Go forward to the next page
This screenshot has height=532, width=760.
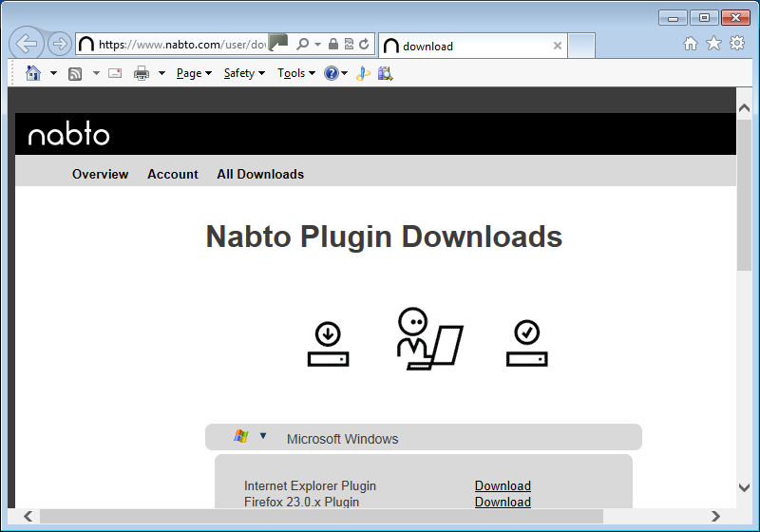pyautogui.click(x=60, y=44)
